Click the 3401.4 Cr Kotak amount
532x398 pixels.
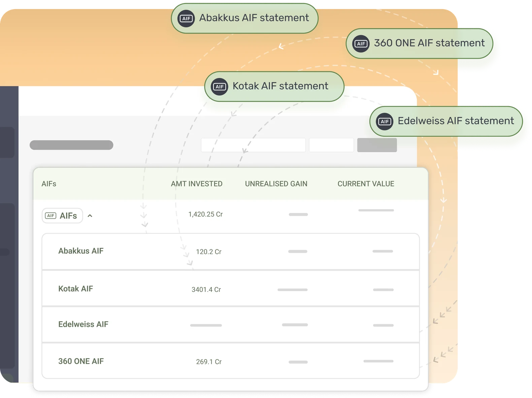[206, 289]
